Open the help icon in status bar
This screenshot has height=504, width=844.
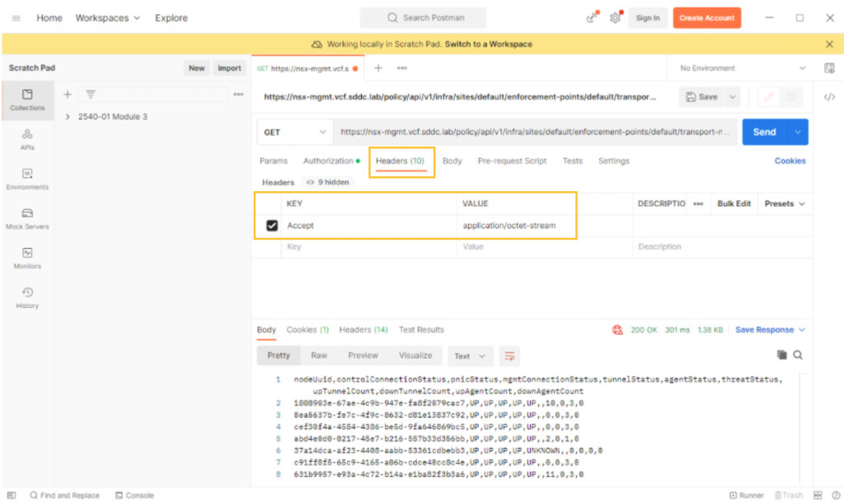click(x=836, y=496)
